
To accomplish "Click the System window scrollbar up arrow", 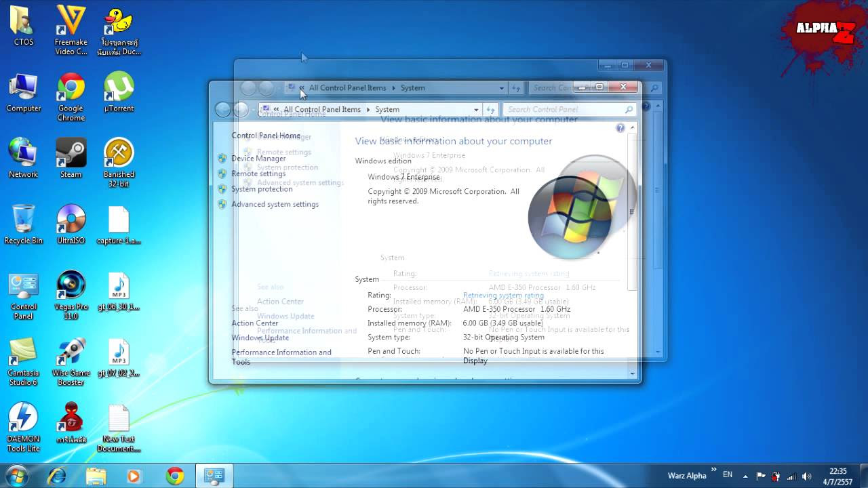I will click(x=632, y=127).
